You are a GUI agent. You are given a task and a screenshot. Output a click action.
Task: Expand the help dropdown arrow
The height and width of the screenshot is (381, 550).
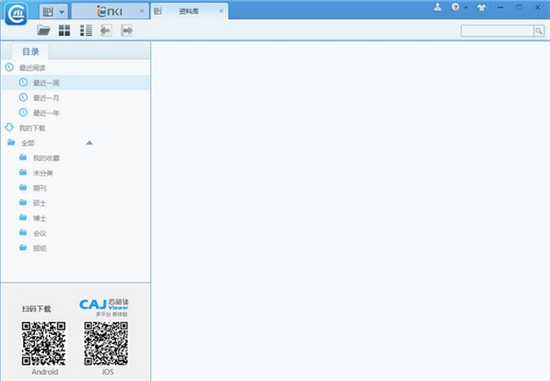466,7
